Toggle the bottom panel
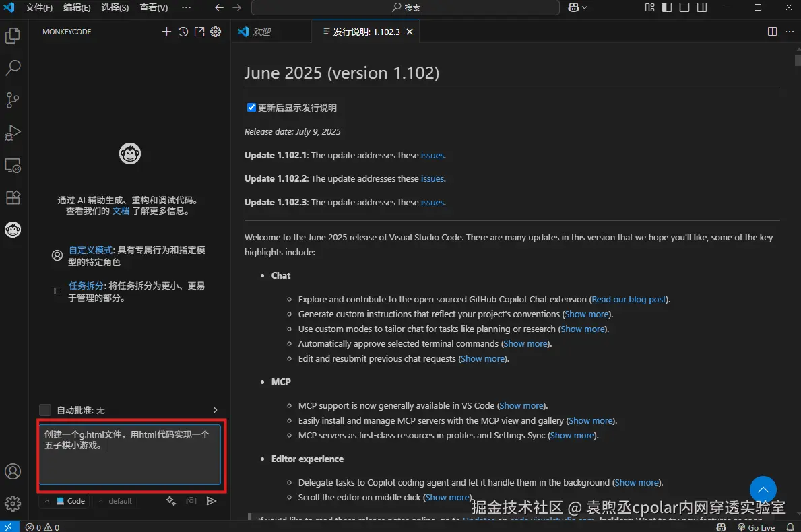The height and width of the screenshot is (532, 801). point(684,7)
